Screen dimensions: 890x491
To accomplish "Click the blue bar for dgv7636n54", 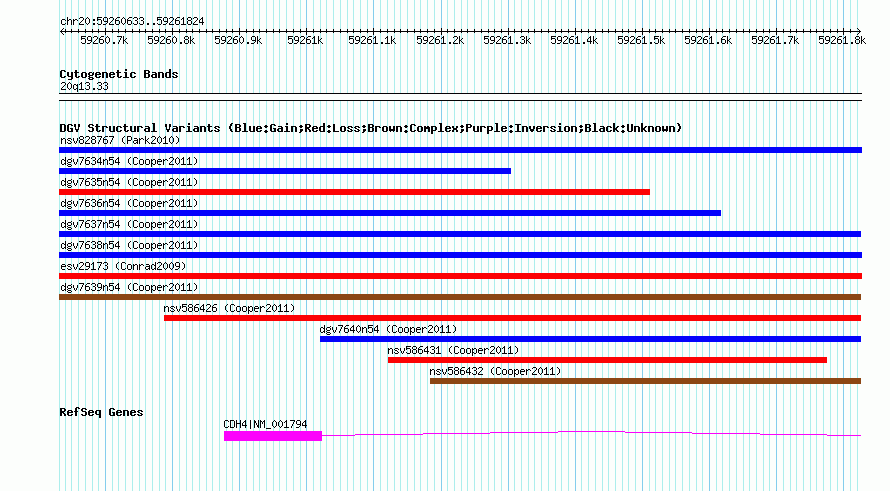I will (390, 213).
